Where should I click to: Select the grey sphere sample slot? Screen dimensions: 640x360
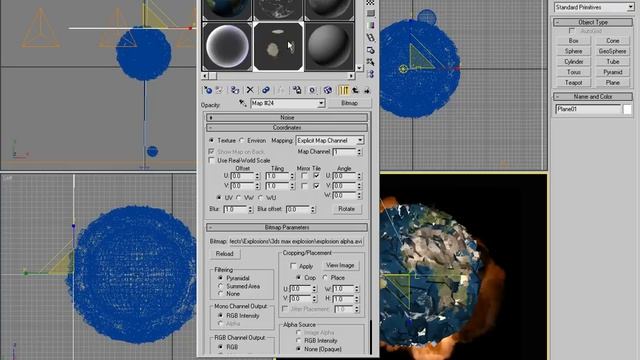[x=329, y=47]
